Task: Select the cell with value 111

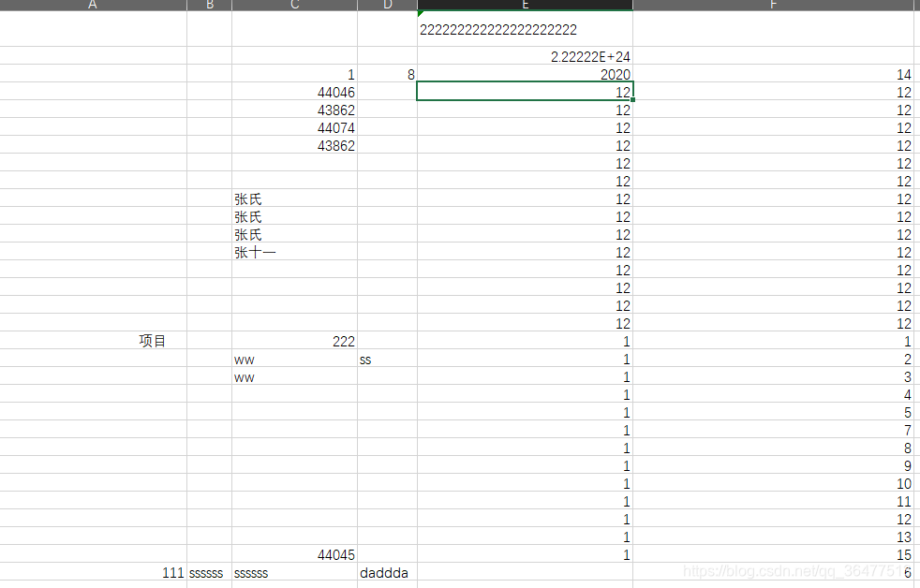Action: (x=94, y=572)
